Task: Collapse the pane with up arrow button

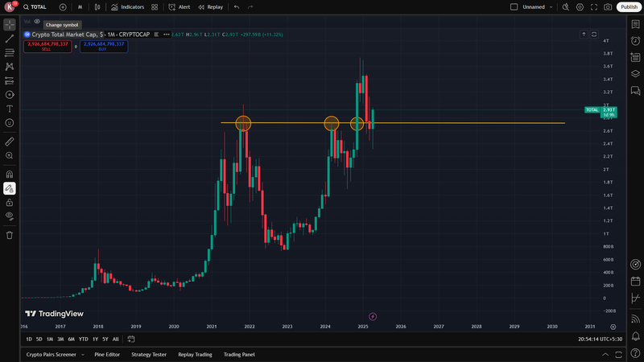Action: (x=584, y=35)
